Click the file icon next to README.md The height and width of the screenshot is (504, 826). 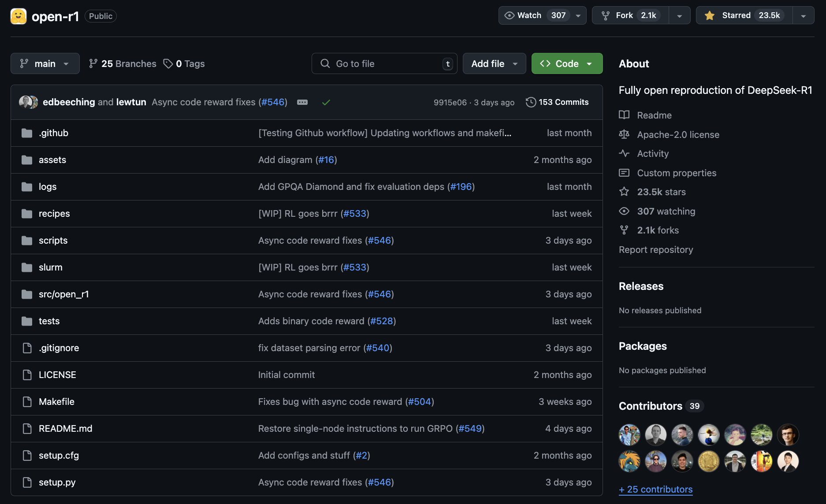27,429
